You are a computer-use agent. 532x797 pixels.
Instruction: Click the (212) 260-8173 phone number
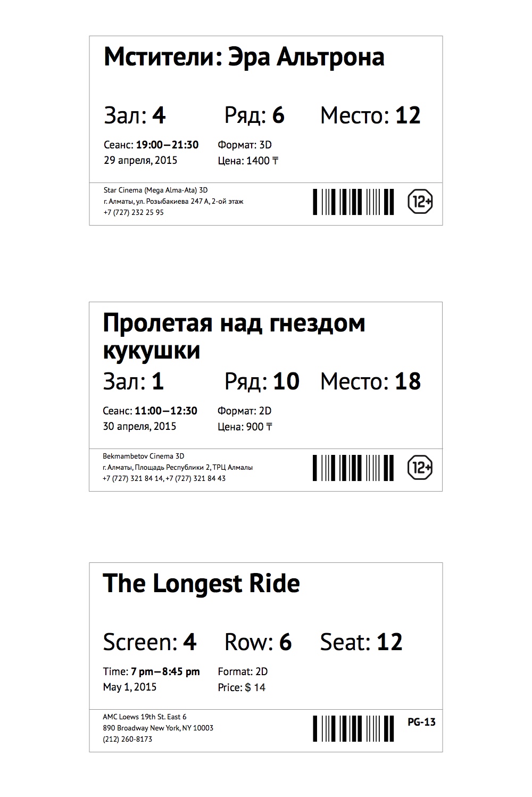click(128, 739)
